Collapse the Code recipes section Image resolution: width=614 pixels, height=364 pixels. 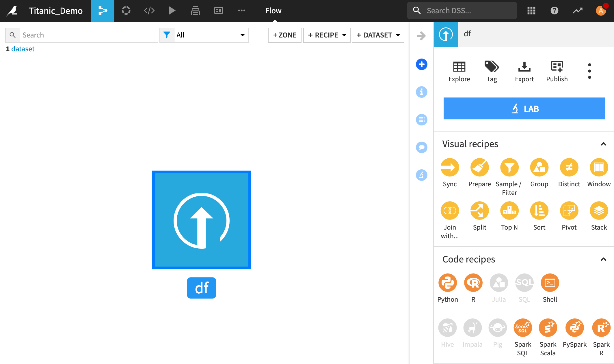click(x=603, y=259)
